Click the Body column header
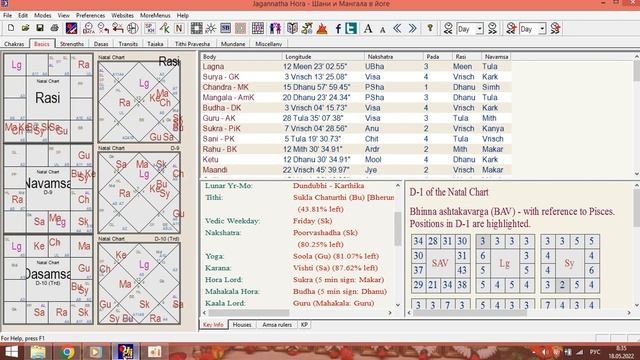640x360 pixels. (241, 57)
